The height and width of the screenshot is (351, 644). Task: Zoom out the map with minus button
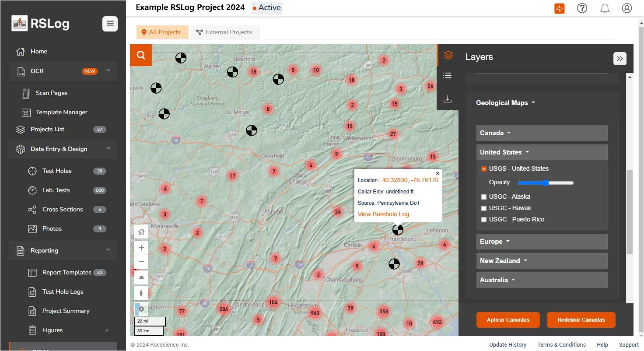coord(141,262)
